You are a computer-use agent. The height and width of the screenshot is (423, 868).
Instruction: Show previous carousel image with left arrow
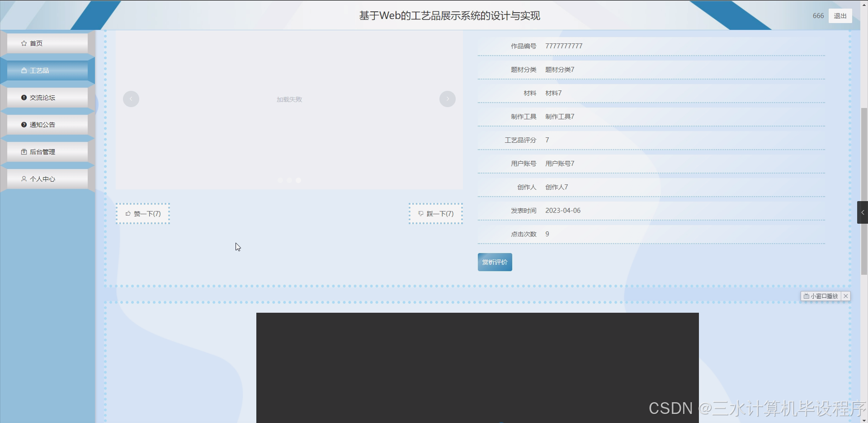pos(131,99)
